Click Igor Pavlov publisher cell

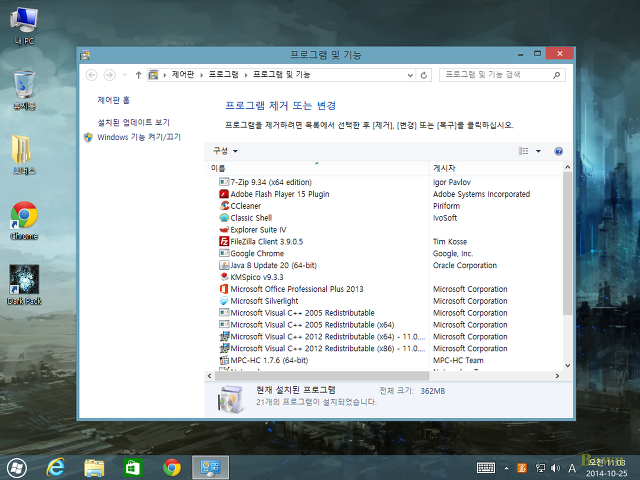coord(452,182)
